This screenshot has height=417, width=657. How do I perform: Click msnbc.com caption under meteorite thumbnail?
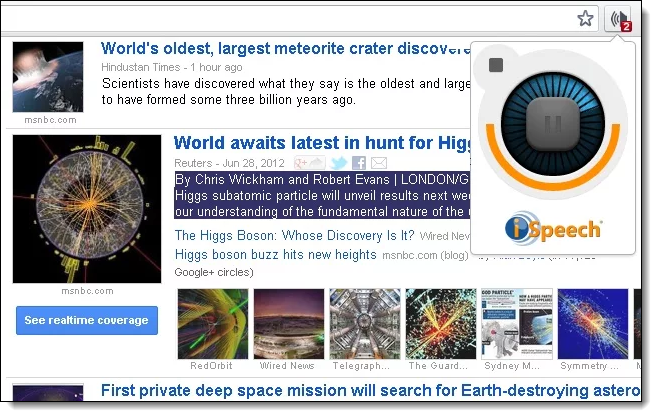pyautogui.click(x=50, y=120)
